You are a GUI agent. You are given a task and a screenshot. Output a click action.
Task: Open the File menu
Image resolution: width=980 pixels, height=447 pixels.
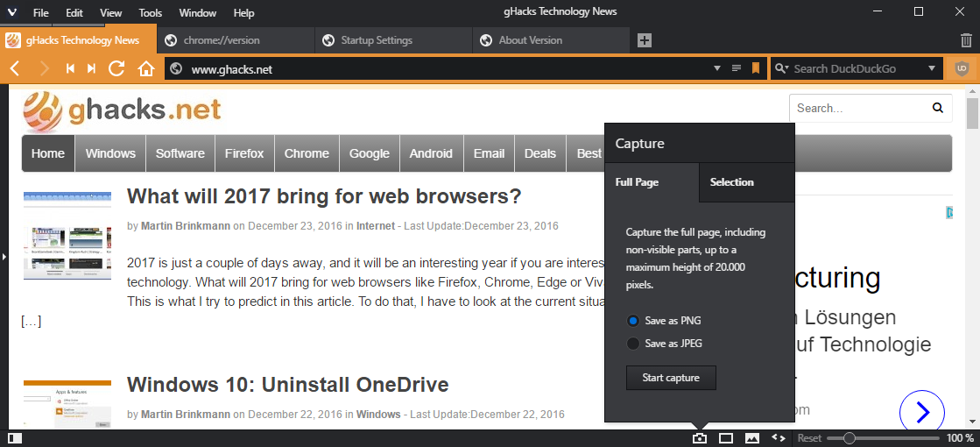click(x=40, y=12)
